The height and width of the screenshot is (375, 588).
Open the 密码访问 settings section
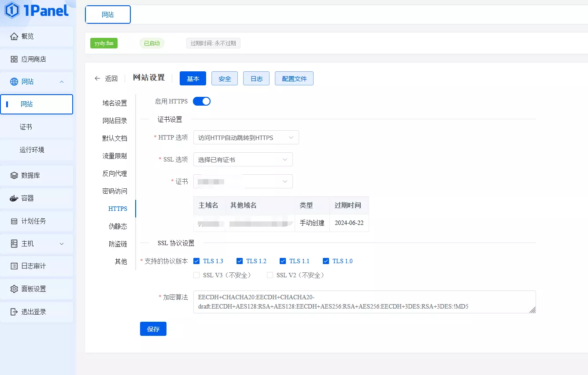(x=115, y=191)
